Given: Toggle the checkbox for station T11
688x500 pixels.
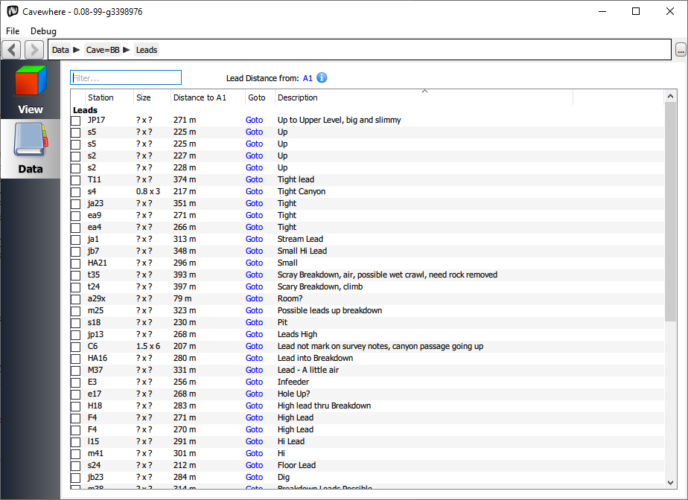Looking at the screenshot, I should 76,180.
